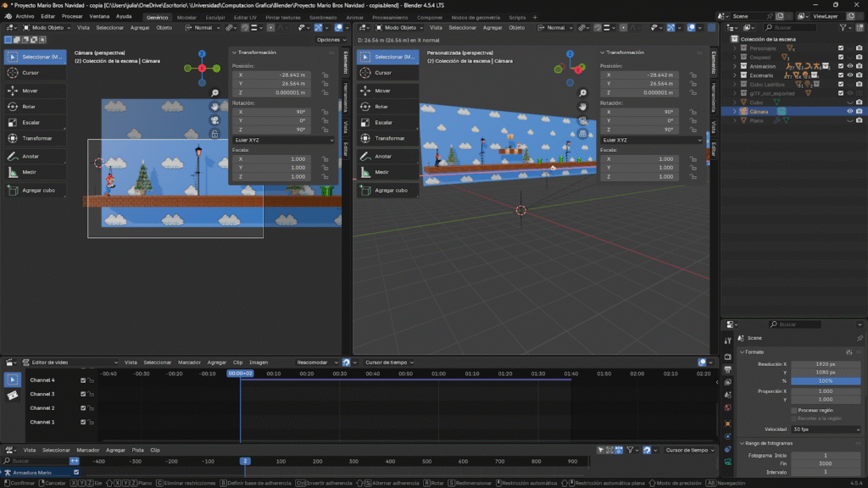Select the Cursor tool in right viewport

tap(383, 73)
